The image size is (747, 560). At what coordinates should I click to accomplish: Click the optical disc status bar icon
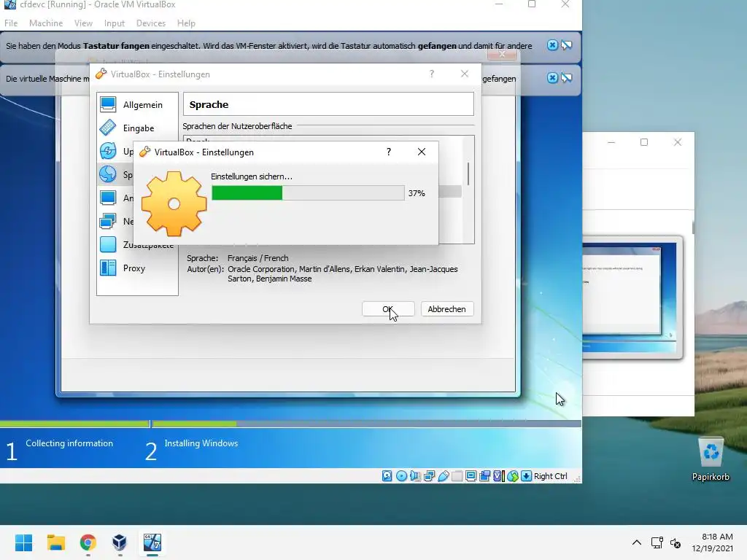coord(401,475)
